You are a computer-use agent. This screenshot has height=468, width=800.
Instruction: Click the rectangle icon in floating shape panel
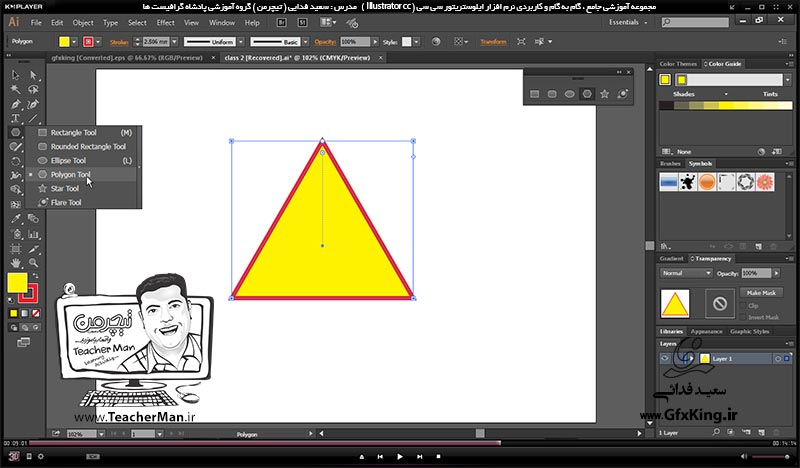click(534, 94)
